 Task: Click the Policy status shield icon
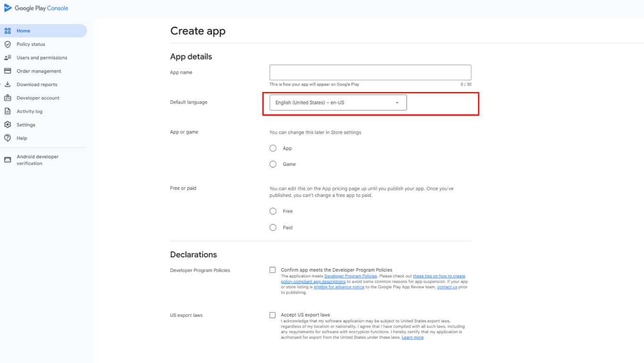8,44
